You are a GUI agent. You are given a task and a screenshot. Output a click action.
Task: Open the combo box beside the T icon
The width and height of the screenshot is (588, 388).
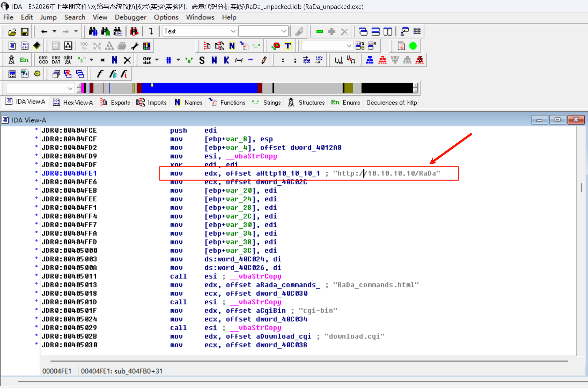coord(327,46)
